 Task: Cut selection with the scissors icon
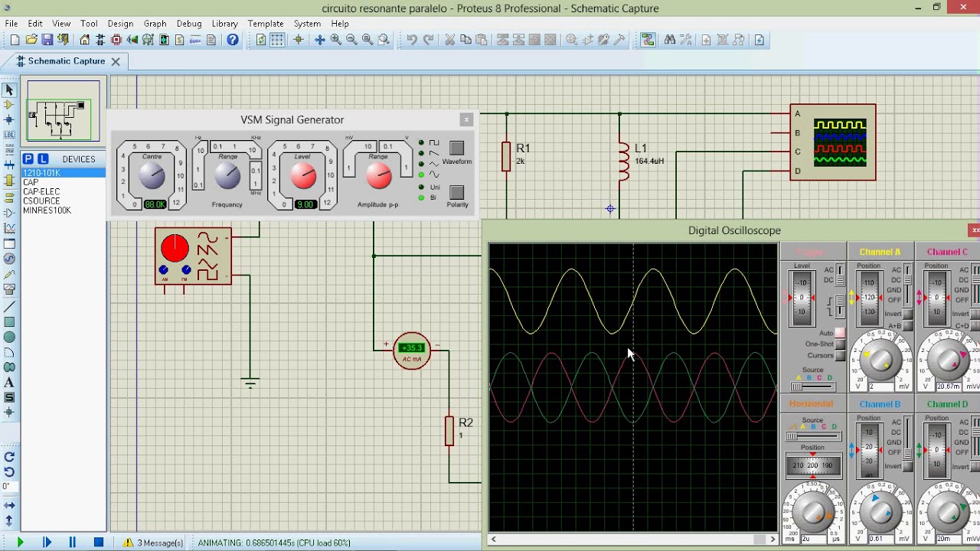coord(449,40)
